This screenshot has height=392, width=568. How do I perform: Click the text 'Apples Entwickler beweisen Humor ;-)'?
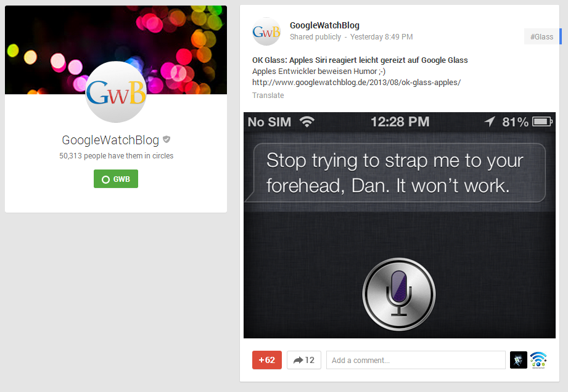[319, 71]
